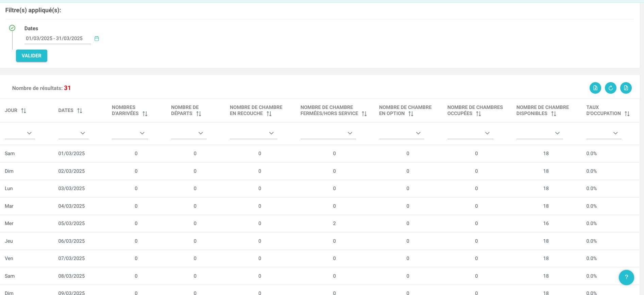Screen dimensions: 644x295
Task: Select the date cell 07/03/2025
Action: coord(71,258)
